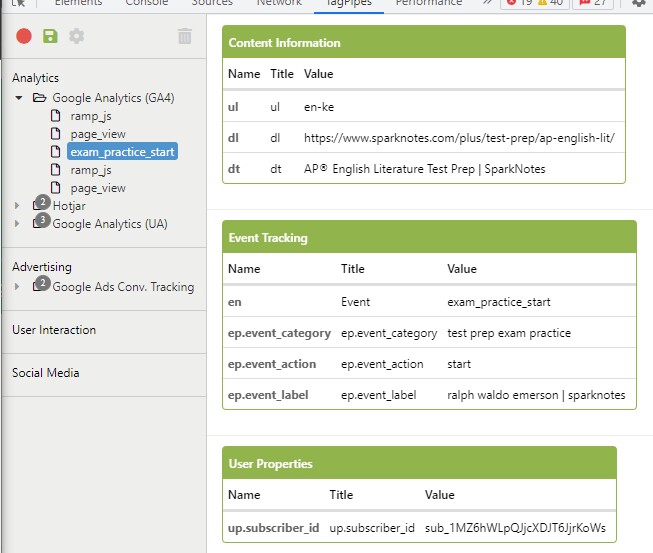Click the start value for ep.event_action
This screenshot has height=553, width=653.
coord(459,364)
